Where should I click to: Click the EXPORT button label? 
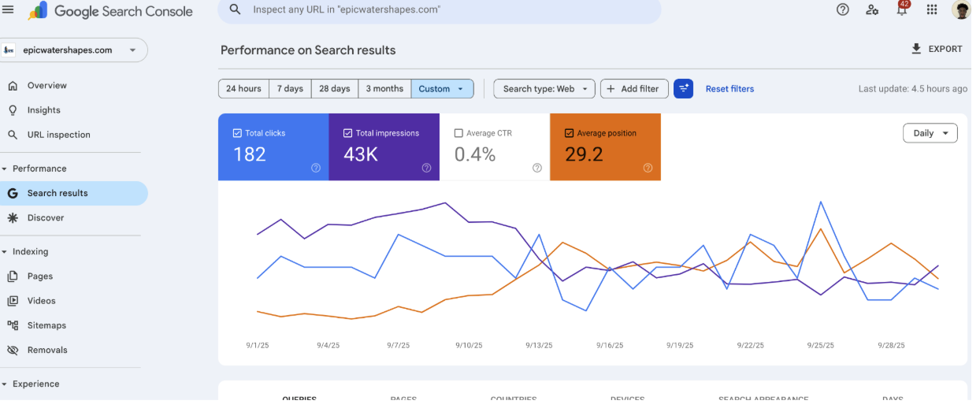(x=945, y=49)
